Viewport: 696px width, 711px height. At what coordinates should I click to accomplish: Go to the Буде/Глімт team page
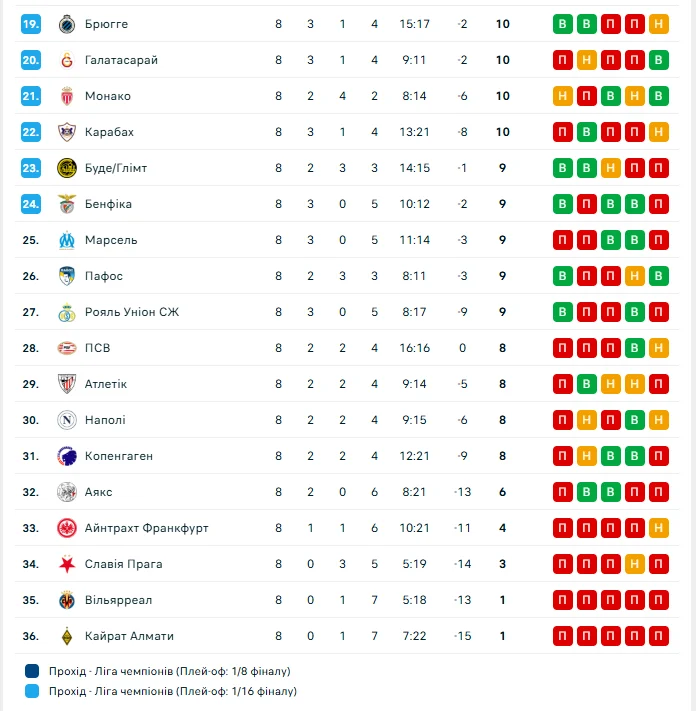(x=115, y=168)
